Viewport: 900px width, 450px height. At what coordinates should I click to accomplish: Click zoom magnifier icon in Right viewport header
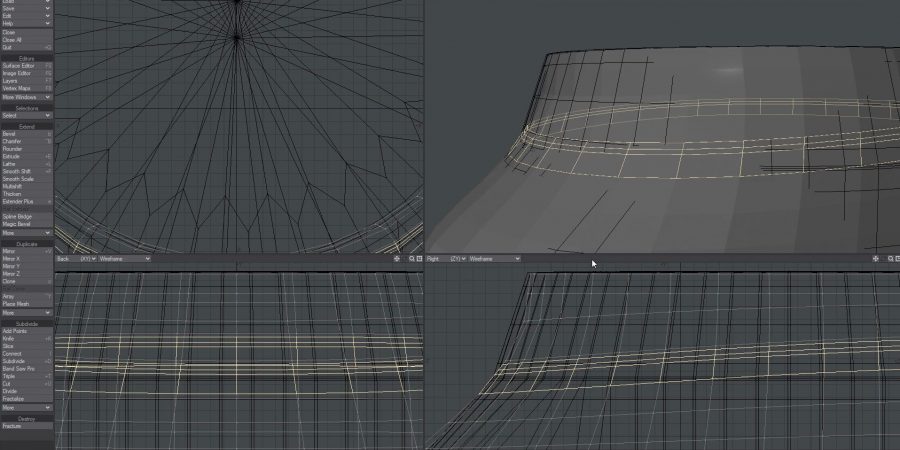pos(890,259)
